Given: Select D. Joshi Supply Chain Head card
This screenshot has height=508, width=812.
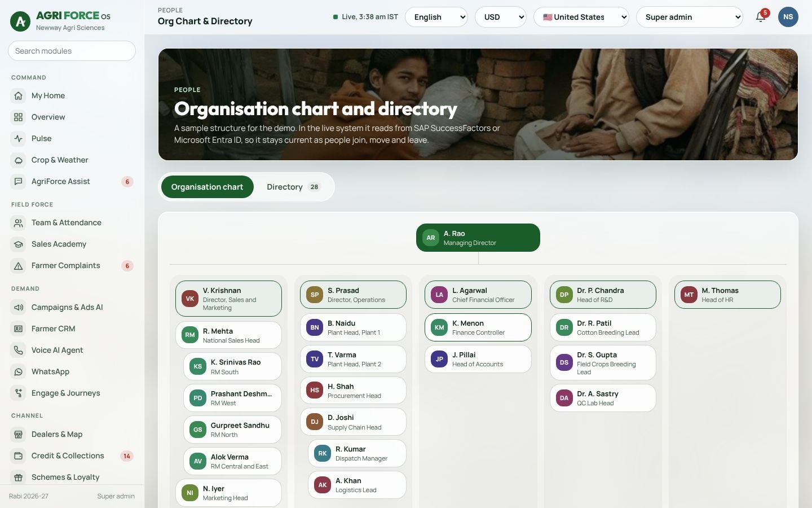Looking at the screenshot, I should 353,422.
